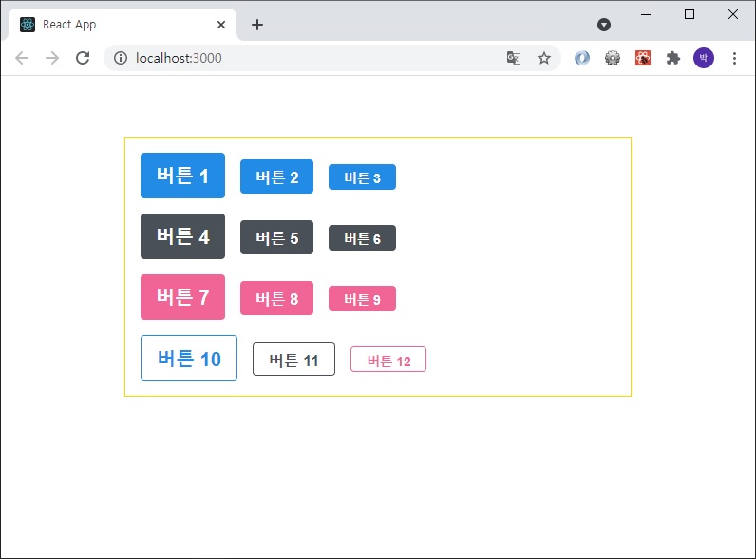
Task: Close the React App tab
Action: pos(221,25)
